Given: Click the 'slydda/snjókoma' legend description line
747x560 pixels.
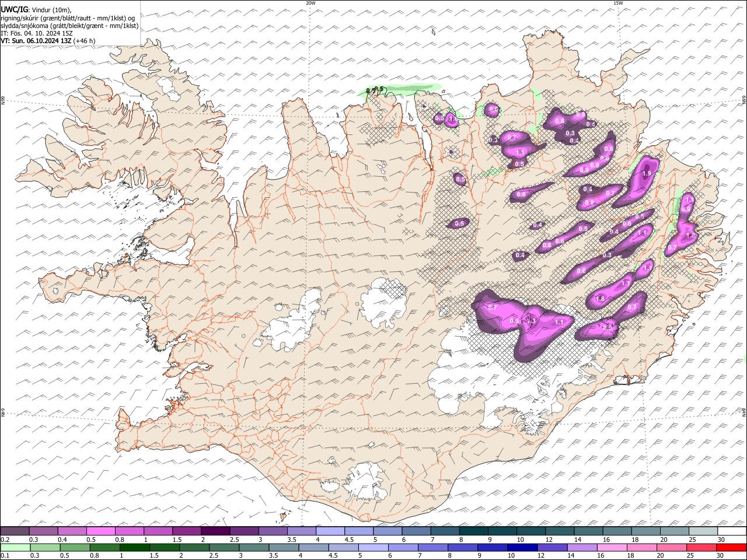Looking at the screenshot, I should click(x=69, y=26).
